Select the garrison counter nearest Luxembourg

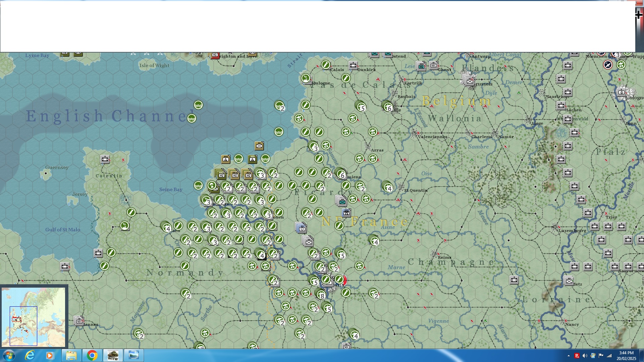point(595,227)
